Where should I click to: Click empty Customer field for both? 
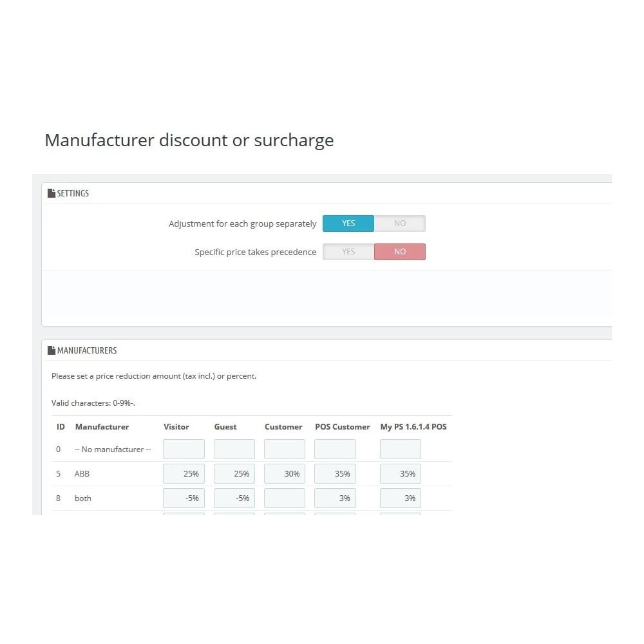tap(285, 498)
